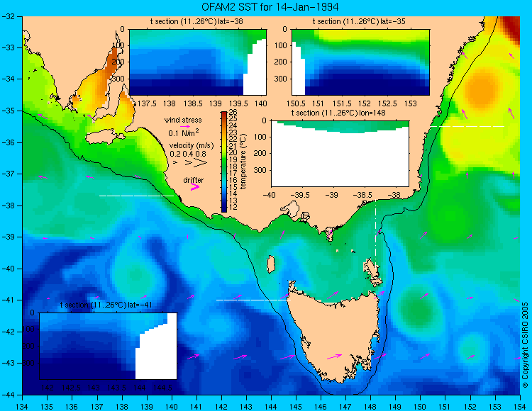Click the "-32" latitude label on the left axis
Screen dimensions: 532x411
9,16
